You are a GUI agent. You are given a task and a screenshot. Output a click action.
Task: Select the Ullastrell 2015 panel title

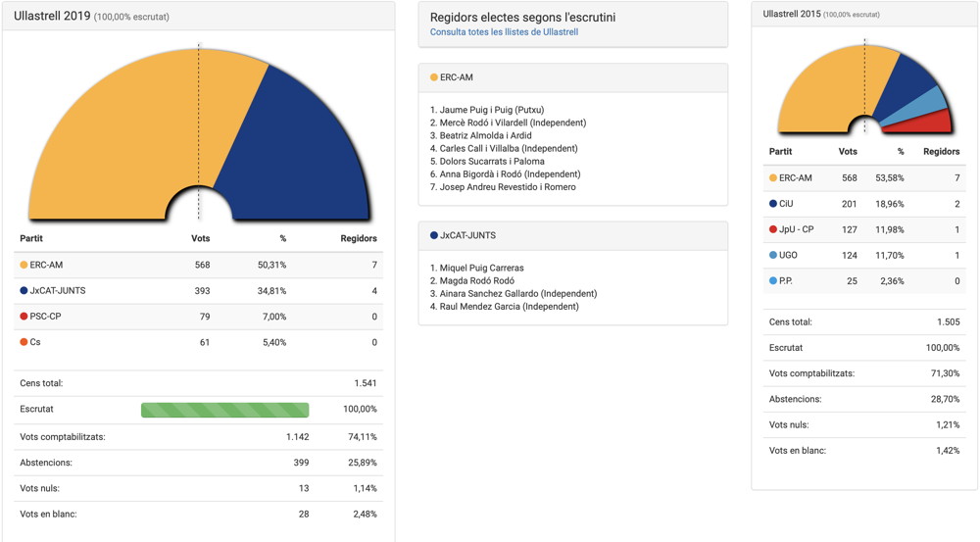(x=792, y=14)
